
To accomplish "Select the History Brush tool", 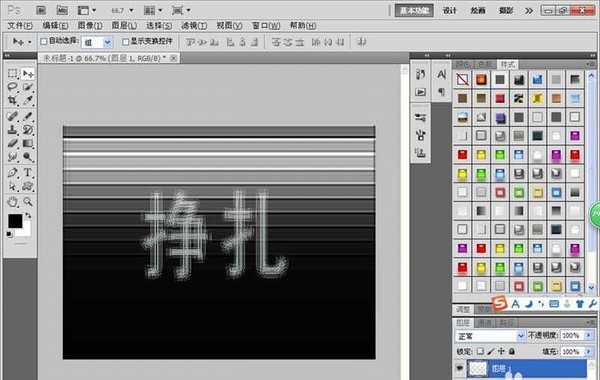I will (x=27, y=129).
